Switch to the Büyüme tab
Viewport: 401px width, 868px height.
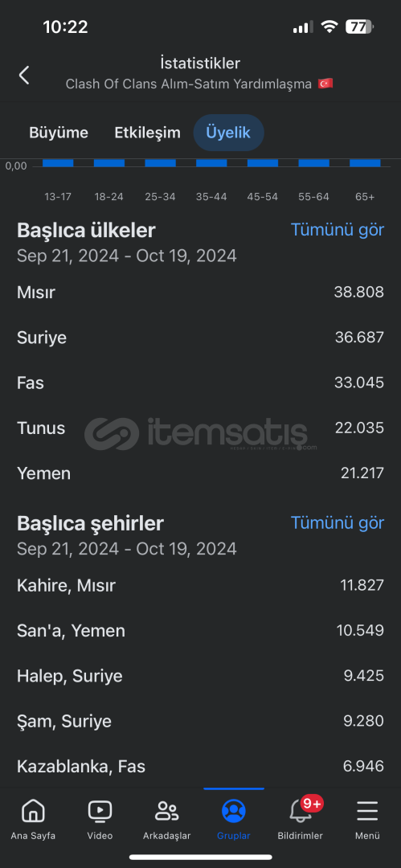[x=59, y=133]
